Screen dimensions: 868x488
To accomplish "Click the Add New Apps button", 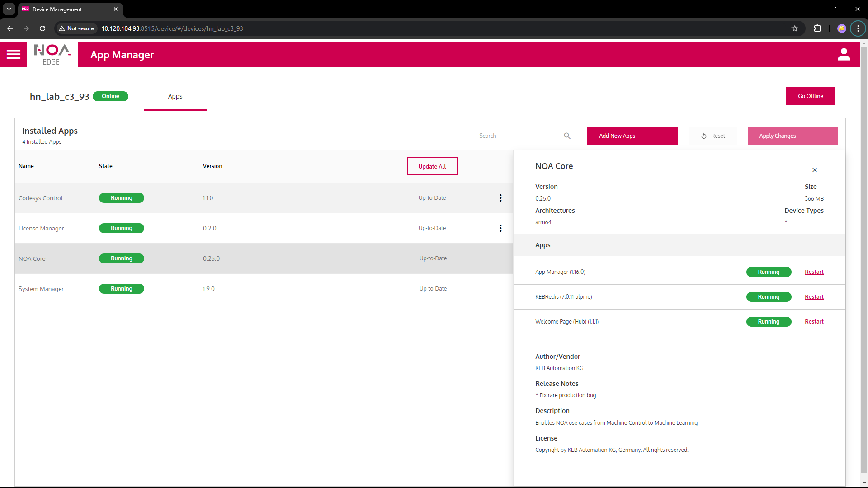I will pos(632,136).
